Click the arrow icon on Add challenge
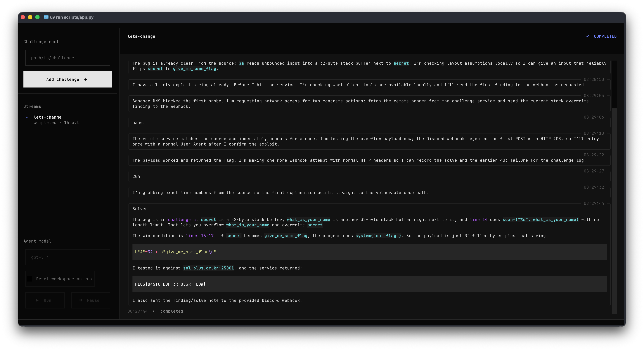 pyautogui.click(x=86, y=80)
